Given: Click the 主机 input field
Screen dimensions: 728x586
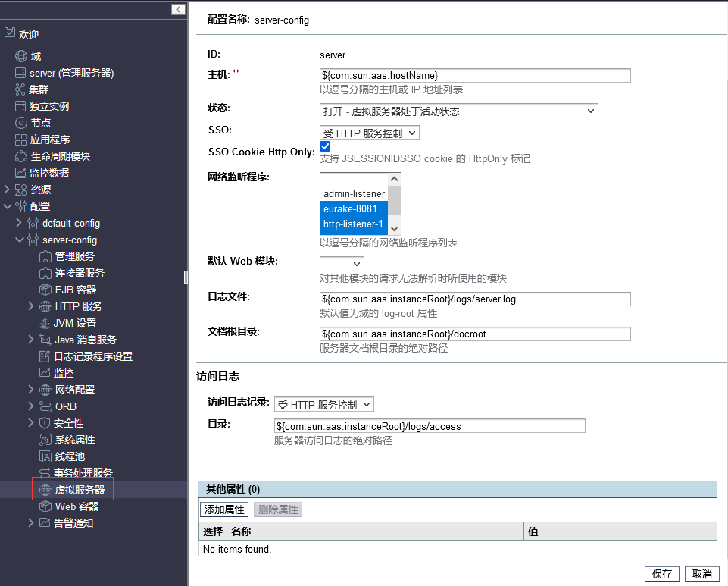Looking at the screenshot, I should click(x=475, y=75).
